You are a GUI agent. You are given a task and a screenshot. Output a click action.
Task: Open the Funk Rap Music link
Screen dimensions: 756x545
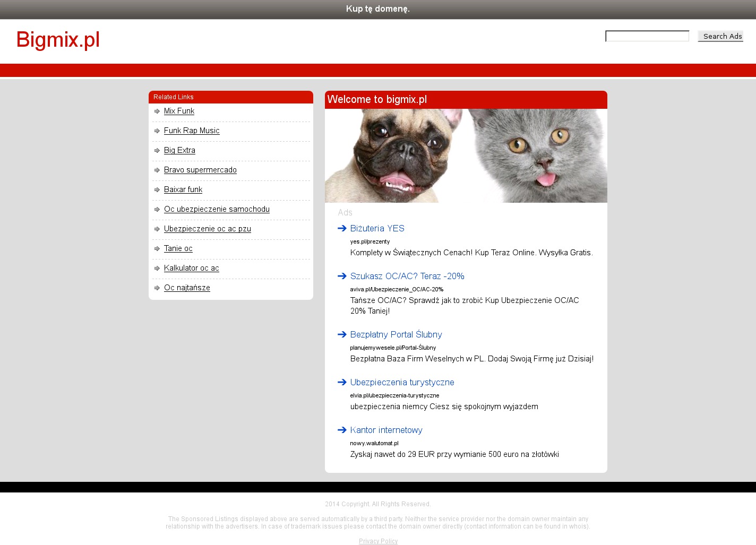[192, 131]
